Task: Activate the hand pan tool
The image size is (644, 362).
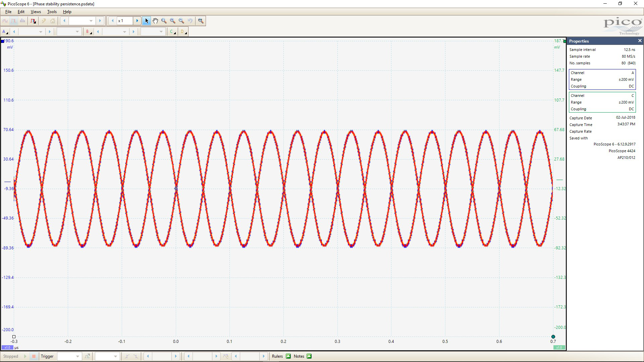Action: point(155,21)
